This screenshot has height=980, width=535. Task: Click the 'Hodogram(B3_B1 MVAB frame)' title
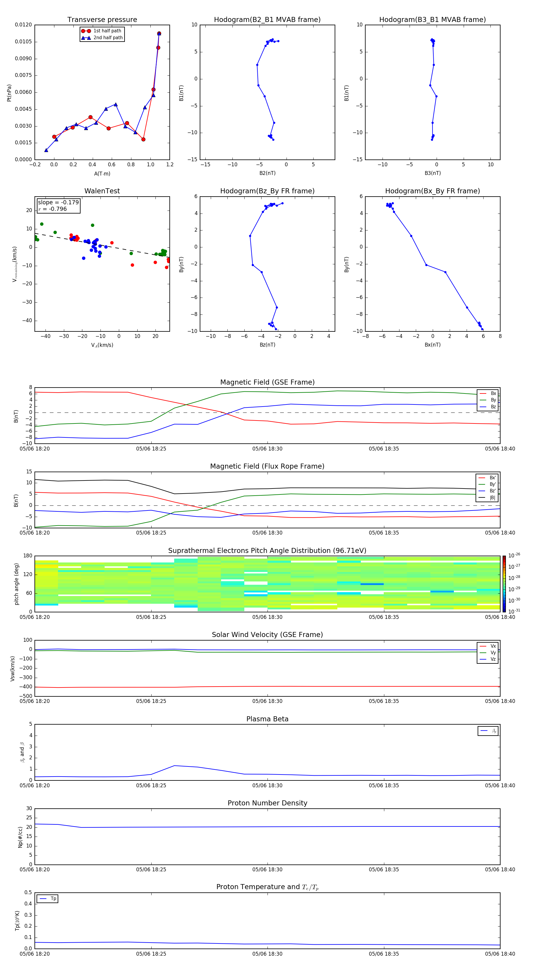click(x=432, y=20)
